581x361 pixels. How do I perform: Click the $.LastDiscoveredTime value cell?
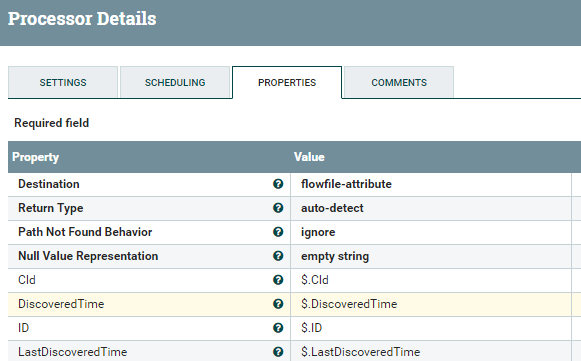tap(431, 351)
